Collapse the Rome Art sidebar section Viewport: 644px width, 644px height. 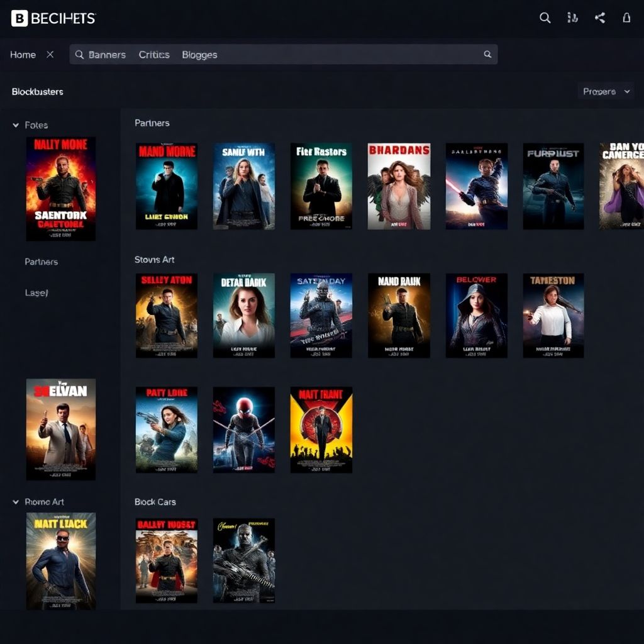tap(16, 502)
